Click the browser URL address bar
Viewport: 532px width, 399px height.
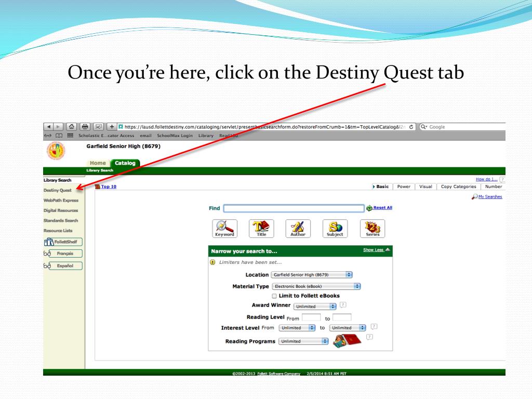tap(267, 127)
